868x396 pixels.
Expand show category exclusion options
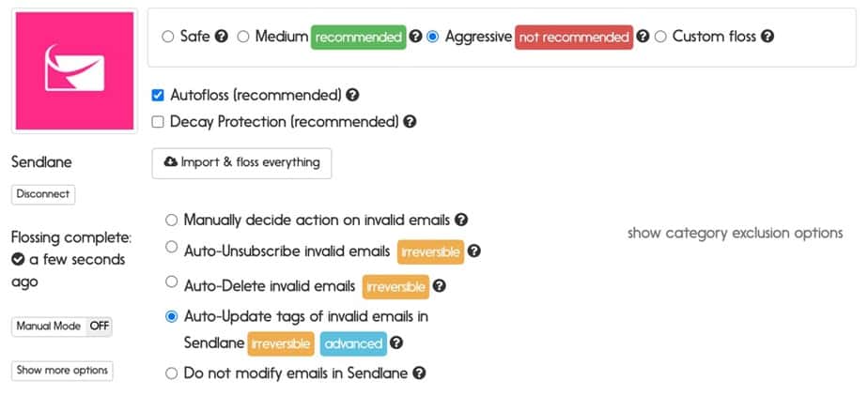click(x=736, y=234)
